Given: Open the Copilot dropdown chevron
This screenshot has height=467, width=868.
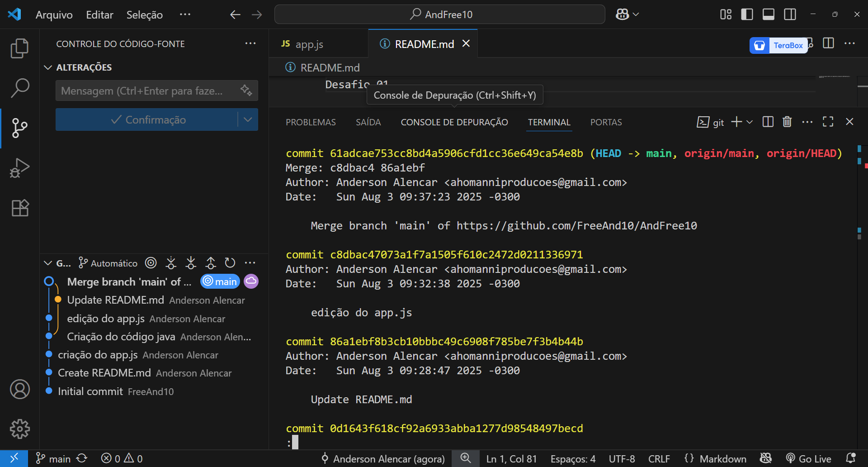Looking at the screenshot, I should pos(636,14).
